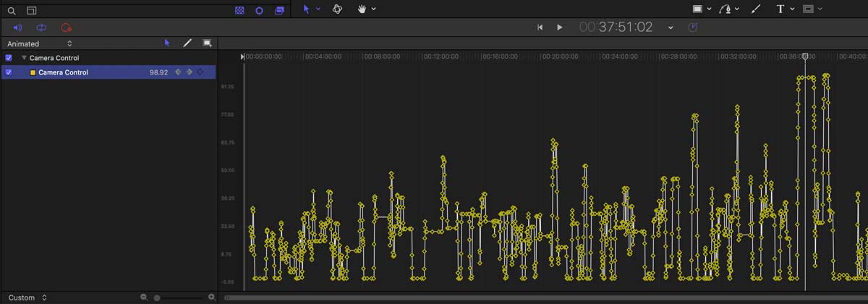The image size is (868, 304).
Task: Toggle the preview area pane icon
Action: pos(31,11)
